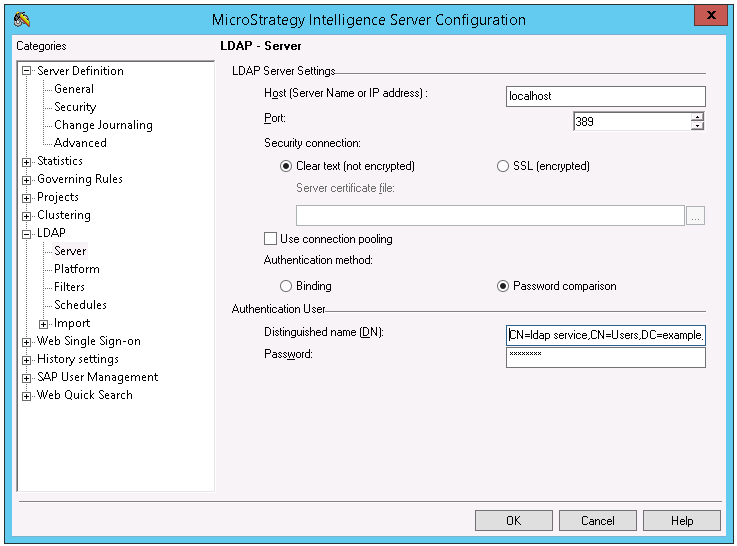Expand the SAP User Management category
Screen dimensions: 737x546
click(x=27, y=378)
